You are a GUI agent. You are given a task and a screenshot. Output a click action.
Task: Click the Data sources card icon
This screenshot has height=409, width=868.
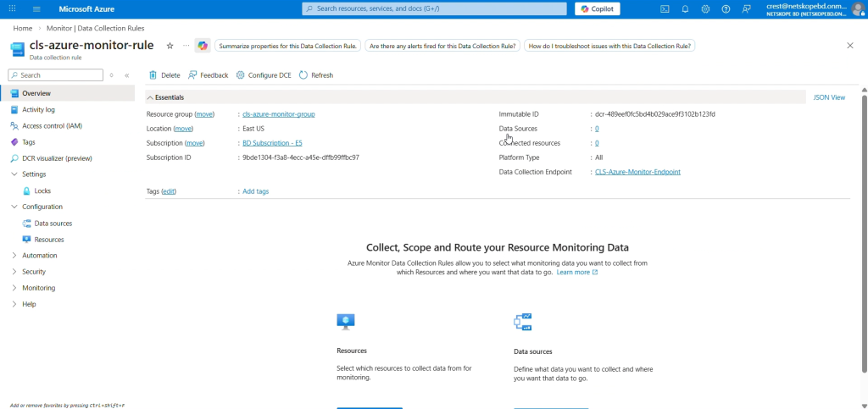(x=522, y=322)
